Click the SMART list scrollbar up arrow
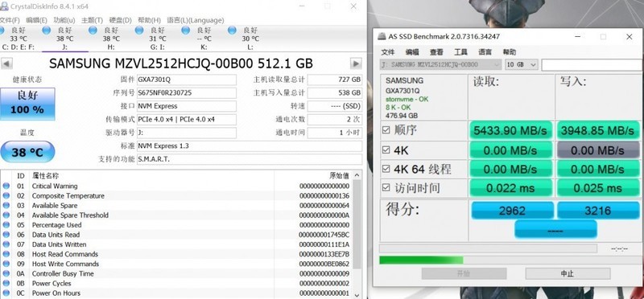644x299 pixels. [357, 175]
